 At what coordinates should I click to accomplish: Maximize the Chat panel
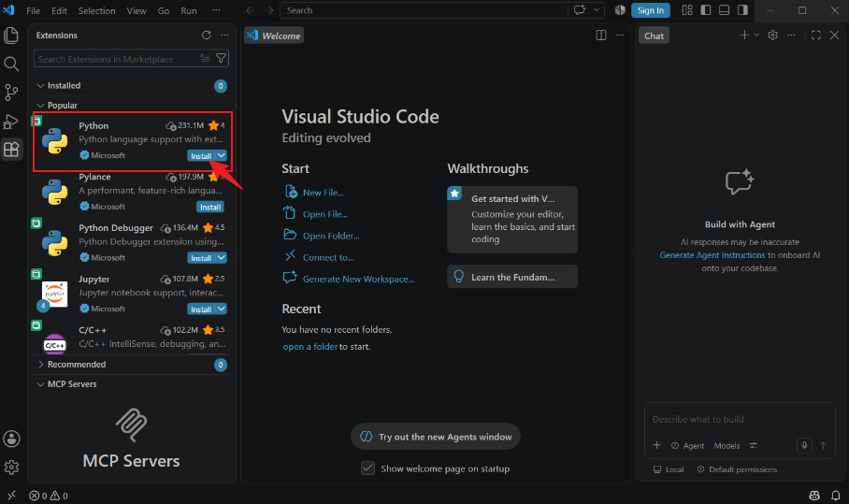816,36
